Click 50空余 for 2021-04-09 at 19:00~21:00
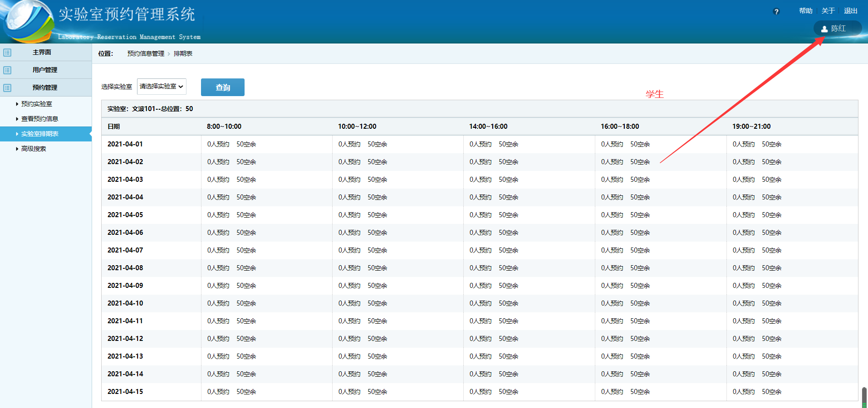 [x=772, y=286]
